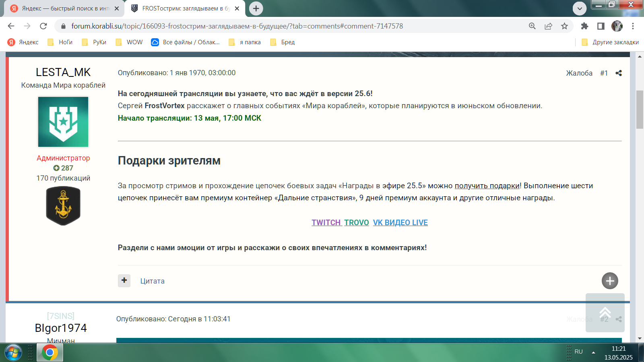Jump to top with double-chevron arrow

[x=605, y=313]
